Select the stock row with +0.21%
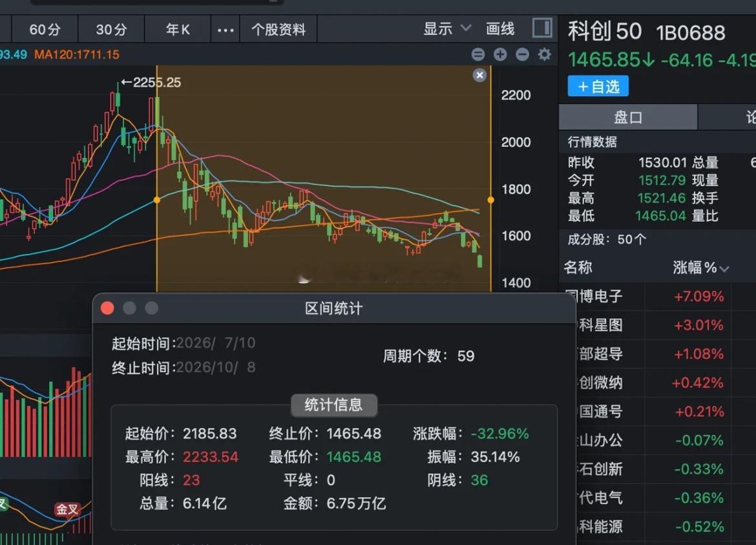Image resolution: width=756 pixels, height=545 pixels. tap(666, 412)
